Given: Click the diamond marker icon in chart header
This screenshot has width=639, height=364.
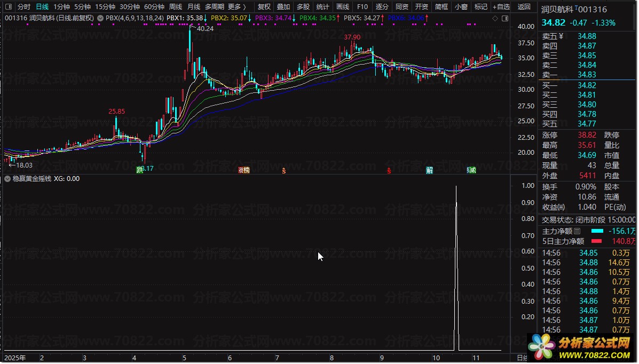Looking at the screenshot, I should (495, 18).
